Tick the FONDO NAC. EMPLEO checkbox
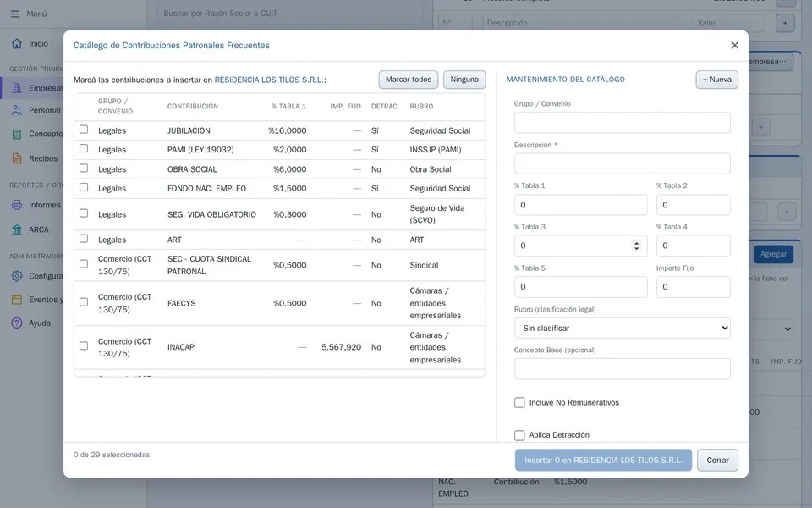812x508 pixels. (84, 188)
